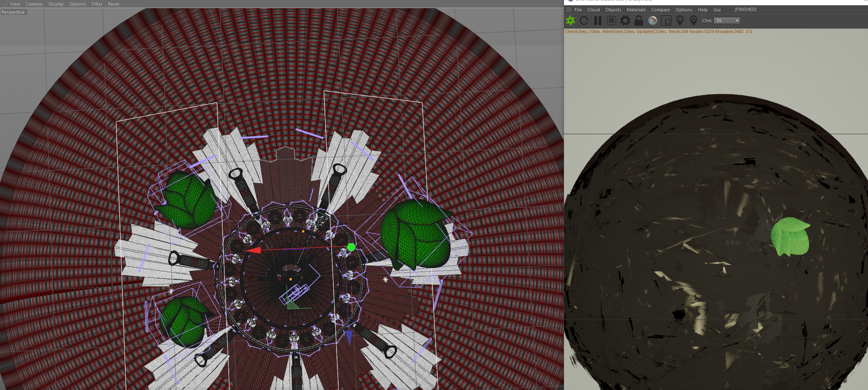Click the green axis handle dot

pos(351,247)
